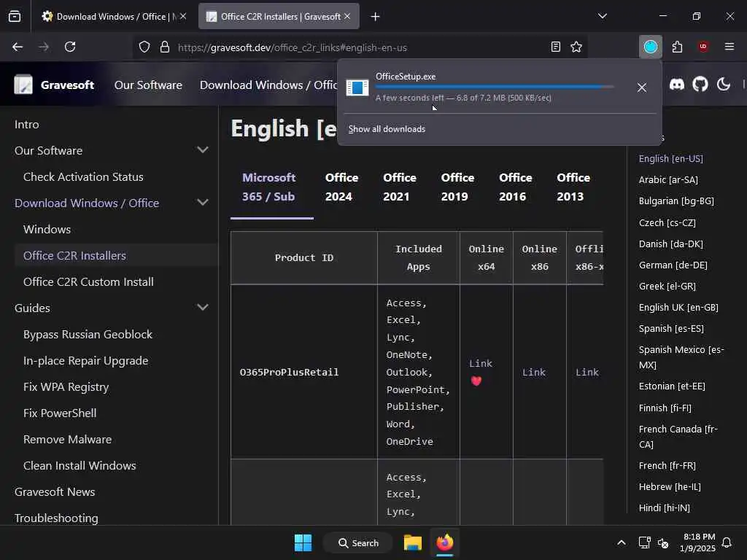
Task: Open the Firefox application menu
Action: click(729, 47)
